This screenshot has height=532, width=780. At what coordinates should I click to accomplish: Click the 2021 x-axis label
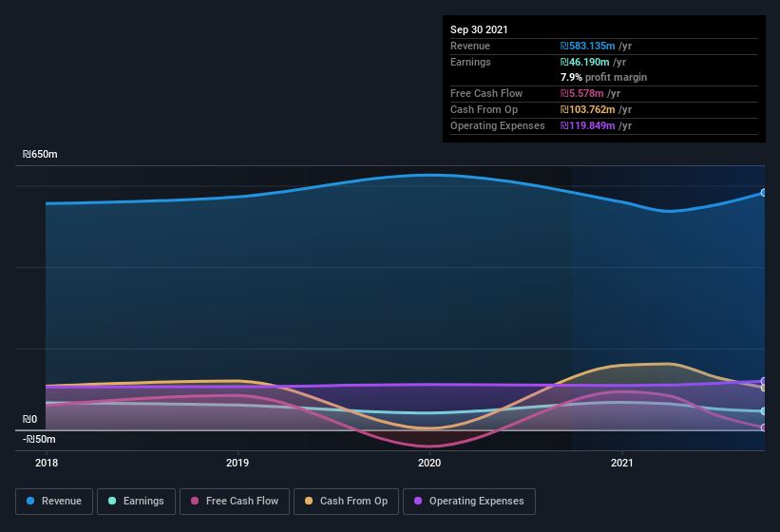(x=621, y=463)
